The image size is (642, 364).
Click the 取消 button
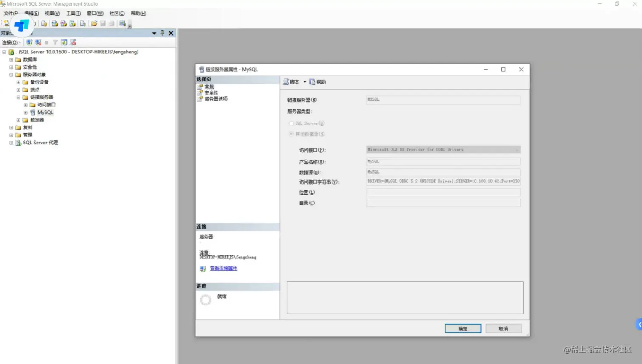pos(504,329)
